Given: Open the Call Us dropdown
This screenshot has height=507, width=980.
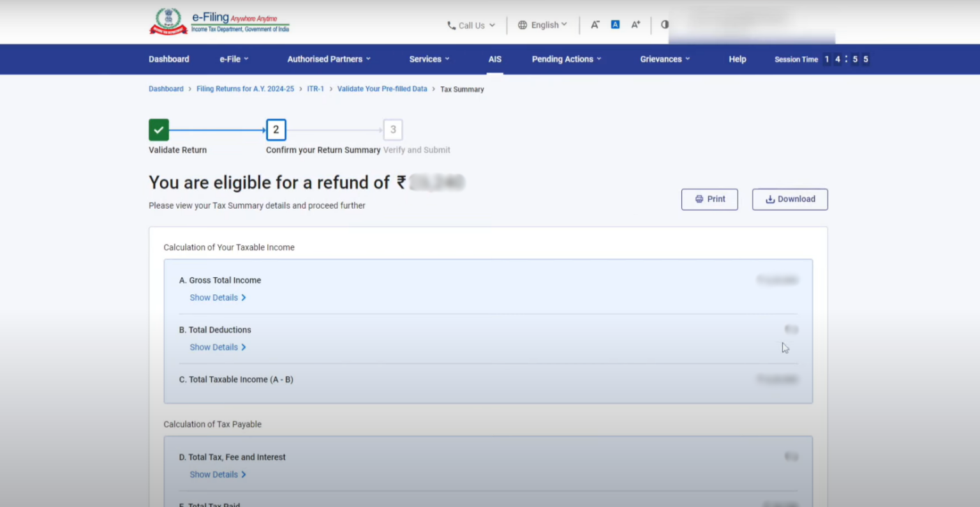Looking at the screenshot, I should click(x=472, y=26).
